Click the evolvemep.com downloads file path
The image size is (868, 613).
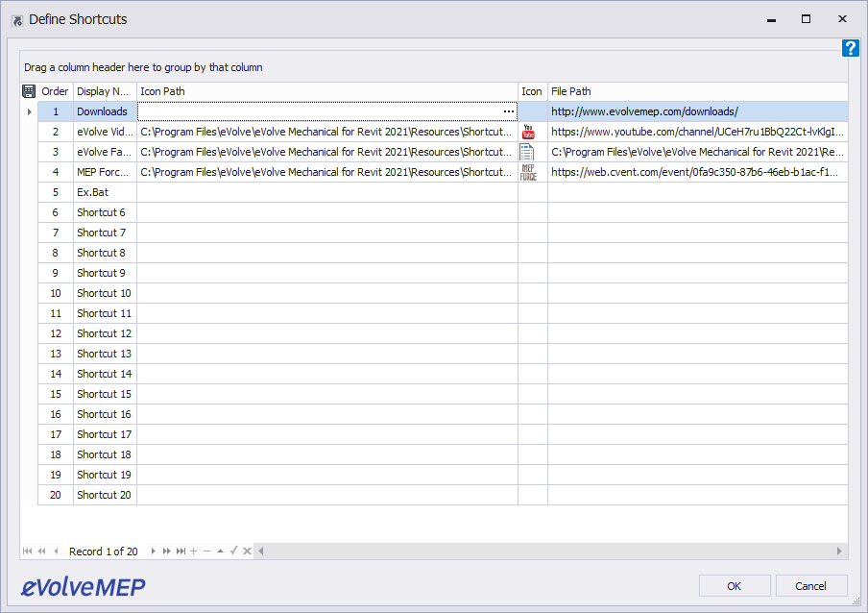pyautogui.click(x=697, y=111)
